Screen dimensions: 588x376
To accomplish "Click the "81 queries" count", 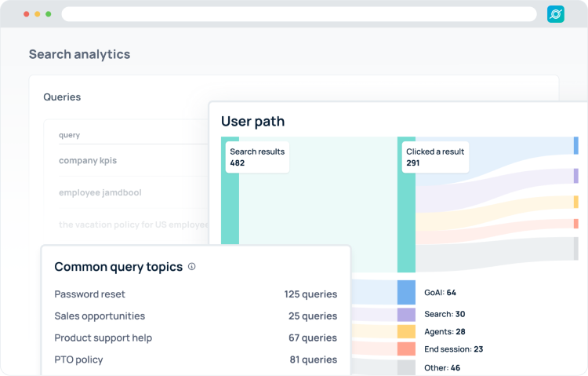I will coord(314,360).
